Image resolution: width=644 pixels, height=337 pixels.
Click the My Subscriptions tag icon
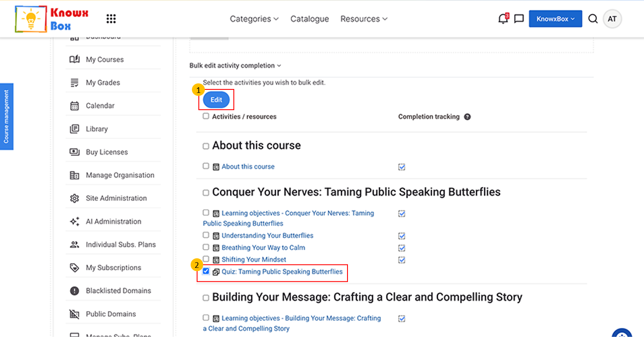74,268
